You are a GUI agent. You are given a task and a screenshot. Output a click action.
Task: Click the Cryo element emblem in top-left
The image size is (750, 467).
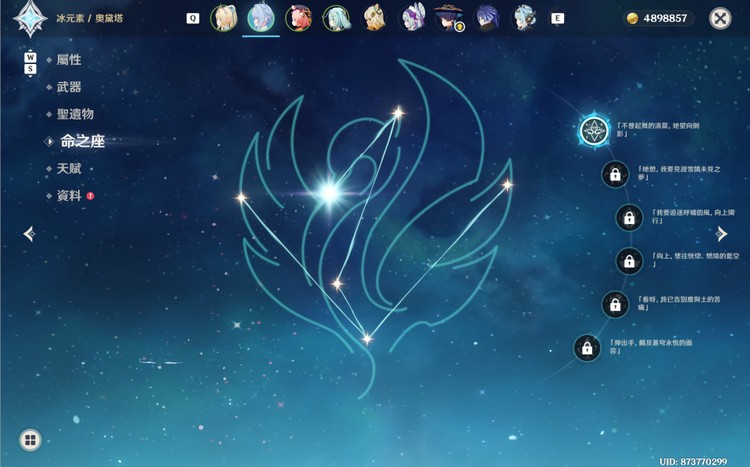point(30,19)
